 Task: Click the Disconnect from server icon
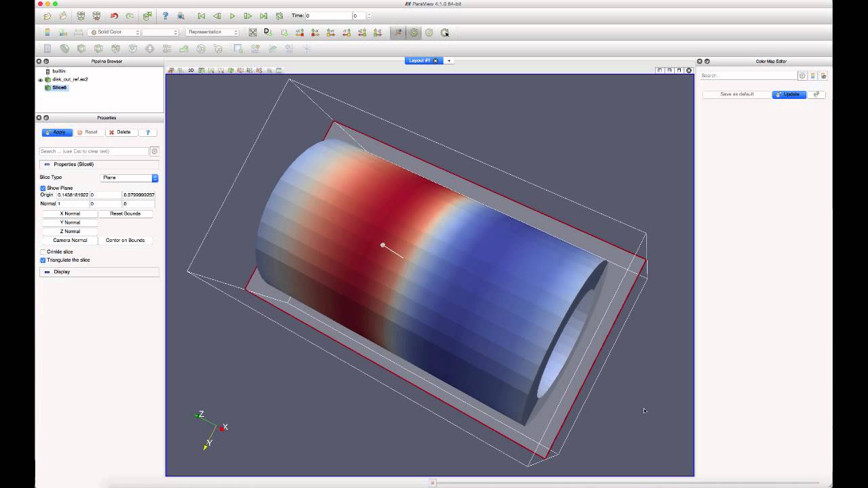click(96, 16)
